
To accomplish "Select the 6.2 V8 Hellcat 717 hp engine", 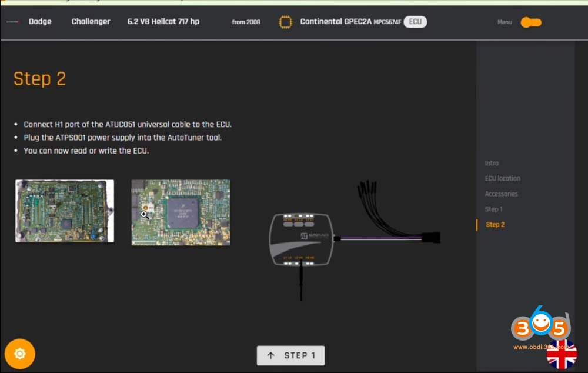I will [x=163, y=21].
